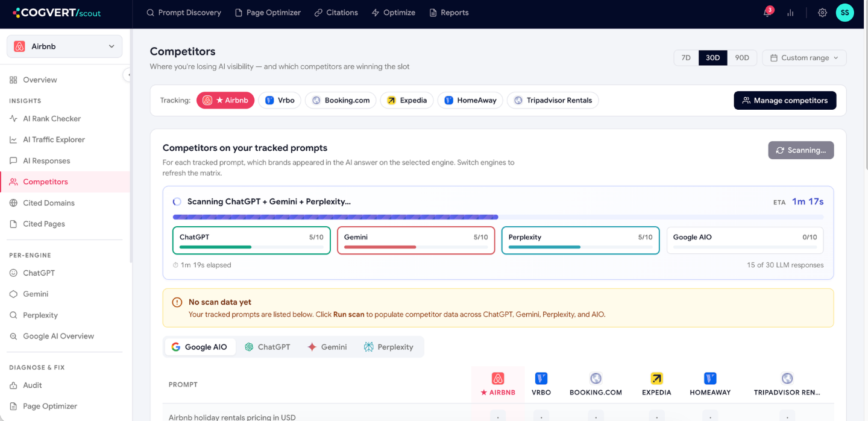Toggle the Airbnb tracking chip
868x421 pixels.
click(225, 100)
